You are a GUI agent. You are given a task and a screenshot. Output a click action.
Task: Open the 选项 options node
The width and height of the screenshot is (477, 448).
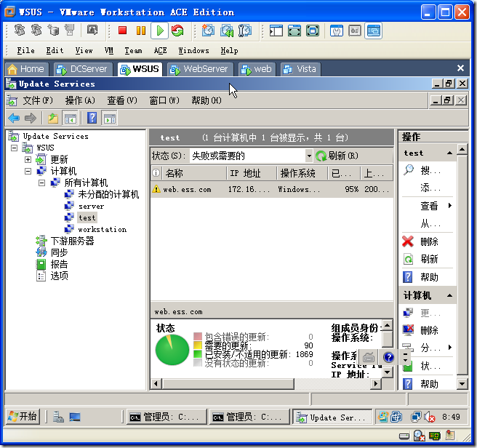(x=59, y=276)
